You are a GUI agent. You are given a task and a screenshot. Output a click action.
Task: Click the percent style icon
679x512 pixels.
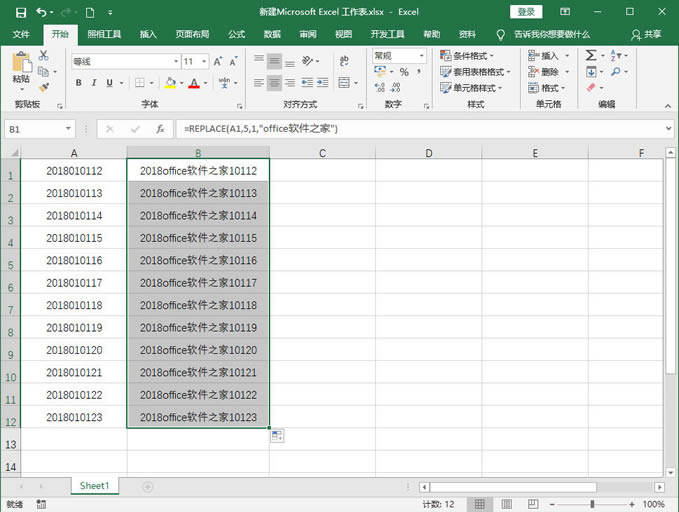click(x=404, y=72)
